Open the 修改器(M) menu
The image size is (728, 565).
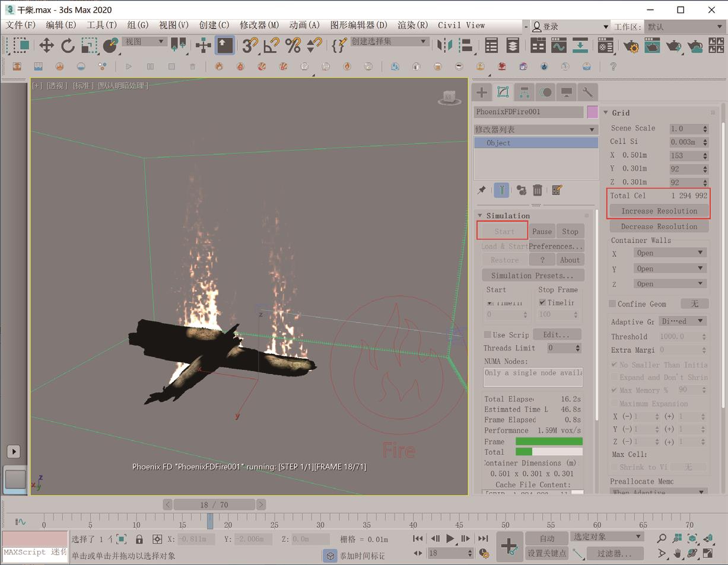tap(259, 25)
